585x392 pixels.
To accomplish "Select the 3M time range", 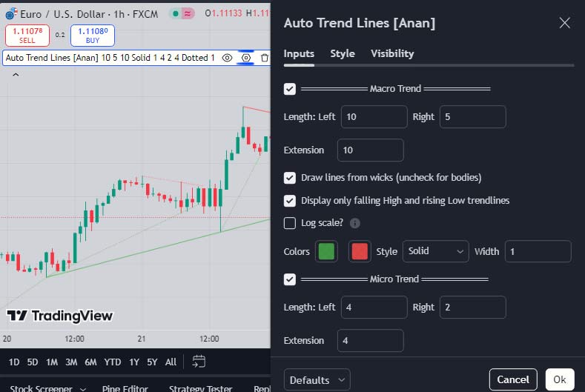I will point(71,362).
